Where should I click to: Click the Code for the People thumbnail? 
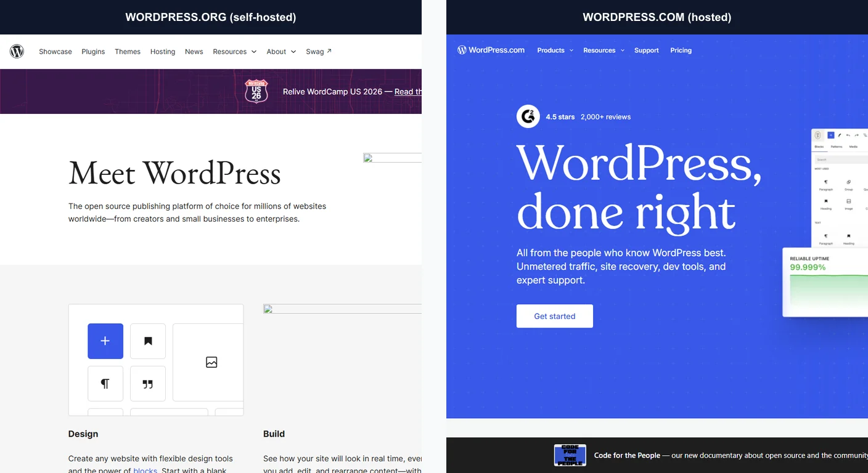coord(570,455)
